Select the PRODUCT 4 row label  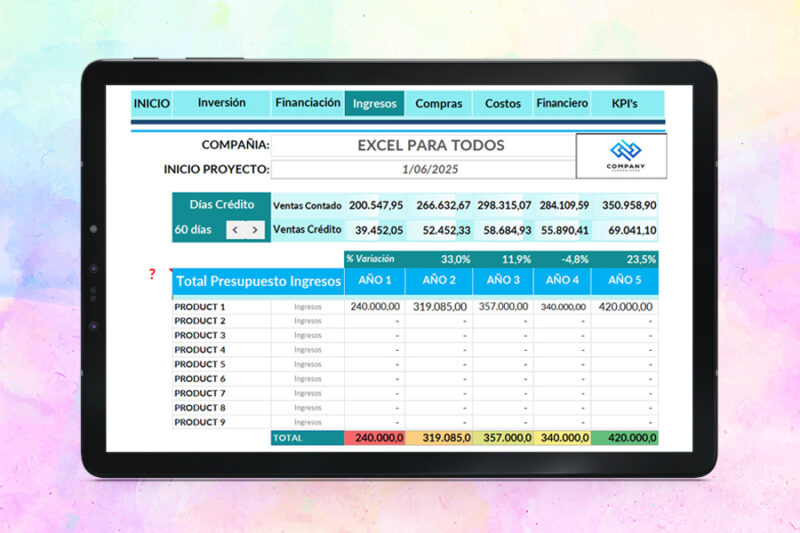[x=200, y=350]
